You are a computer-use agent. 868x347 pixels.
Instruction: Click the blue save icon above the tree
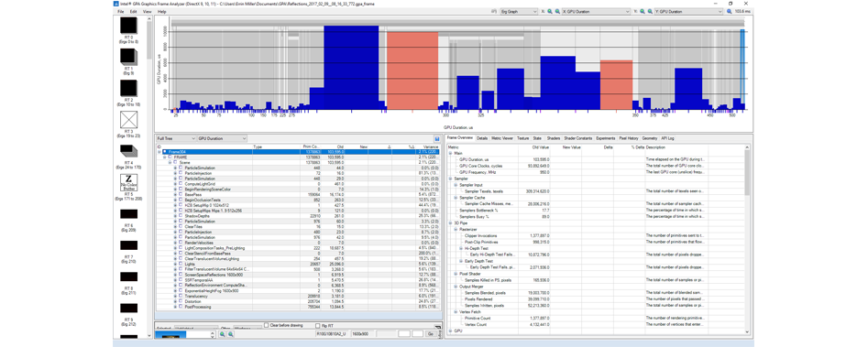pos(437,138)
